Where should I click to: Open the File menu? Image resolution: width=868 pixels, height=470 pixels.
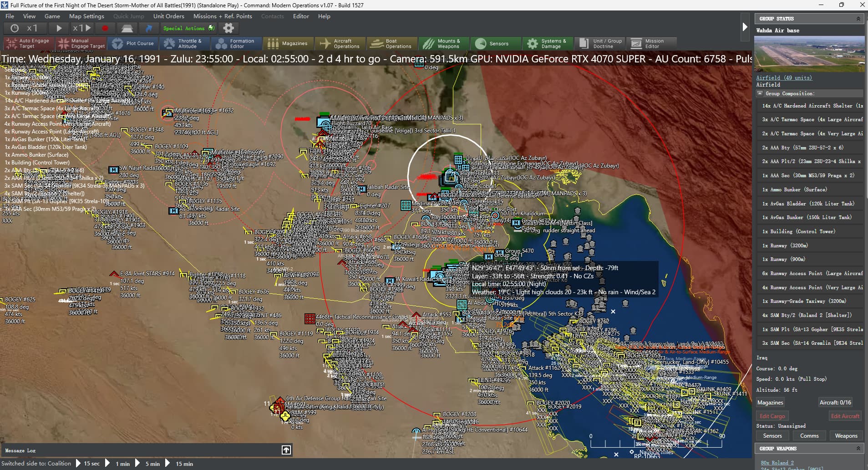pyautogui.click(x=10, y=16)
